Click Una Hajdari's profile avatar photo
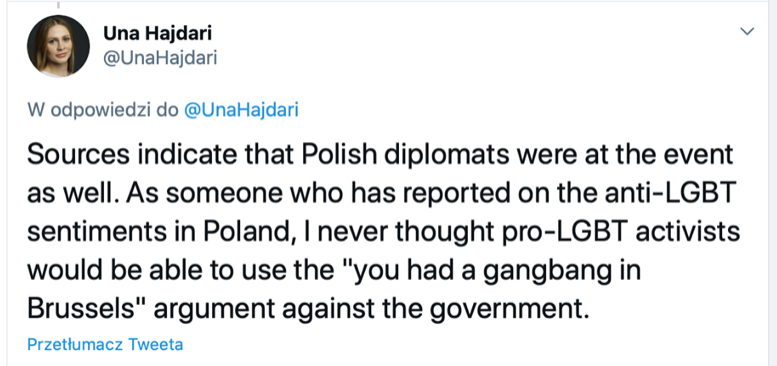 coord(58,46)
